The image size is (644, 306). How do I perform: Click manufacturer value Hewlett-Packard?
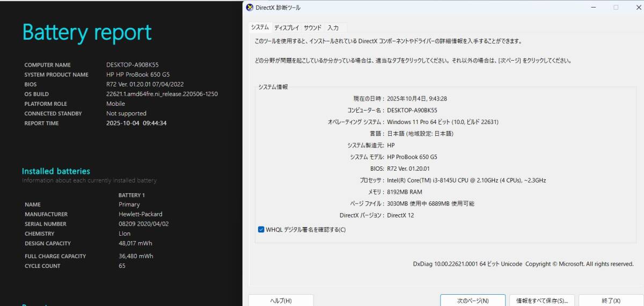pyautogui.click(x=141, y=214)
